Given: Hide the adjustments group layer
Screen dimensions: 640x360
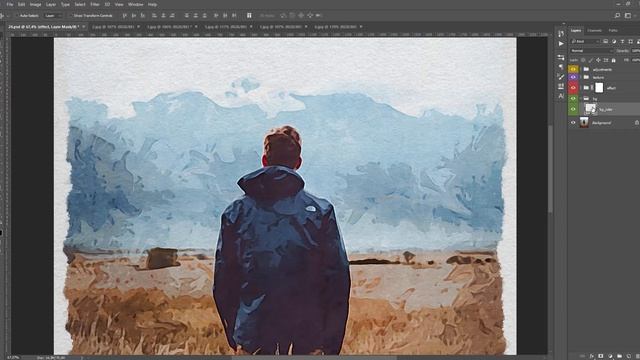Looking at the screenshot, I should [x=573, y=69].
